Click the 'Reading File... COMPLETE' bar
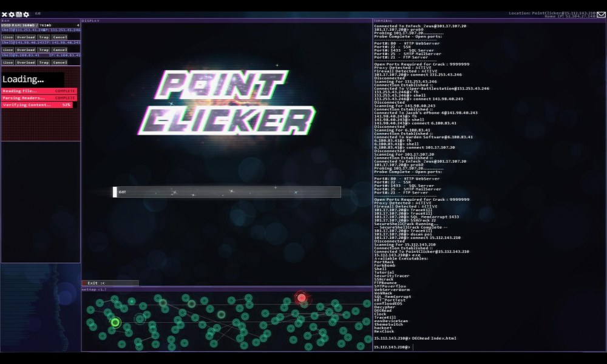 (39, 91)
